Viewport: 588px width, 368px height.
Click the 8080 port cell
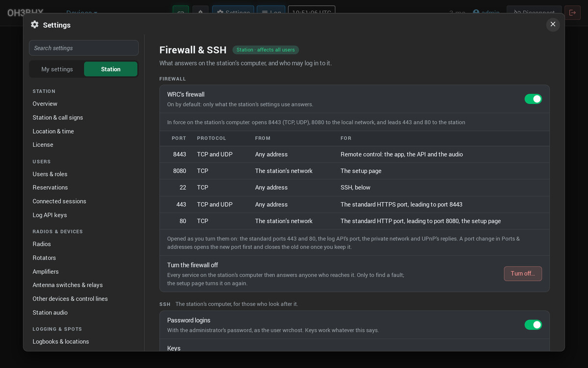click(x=179, y=171)
